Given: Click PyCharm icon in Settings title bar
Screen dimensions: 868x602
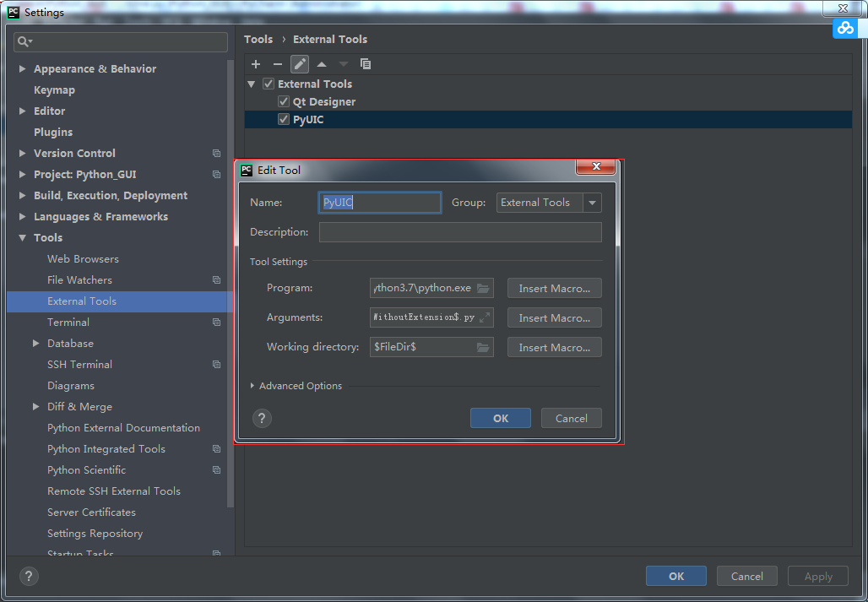Looking at the screenshot, I should pyautogui.click(x=14, y=12).
